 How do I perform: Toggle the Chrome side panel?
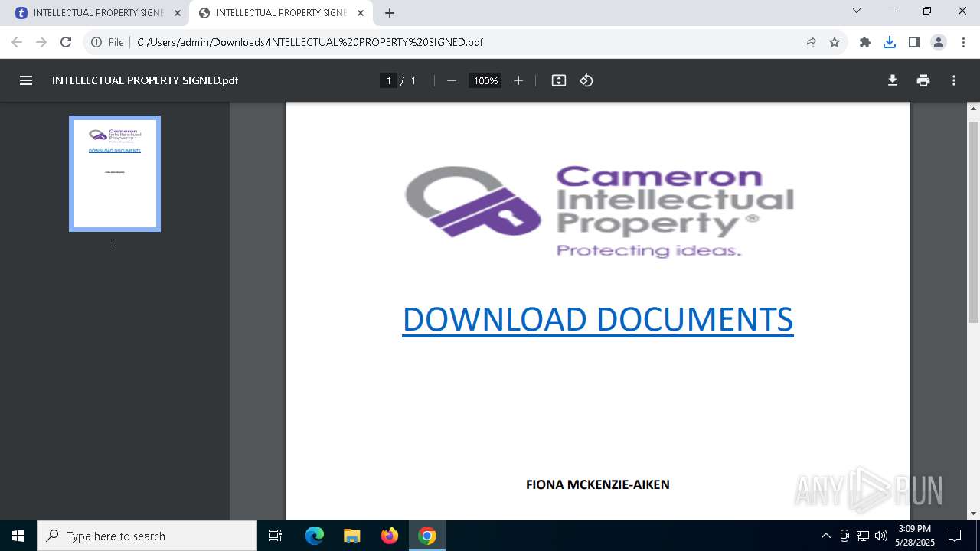[914, 42]
